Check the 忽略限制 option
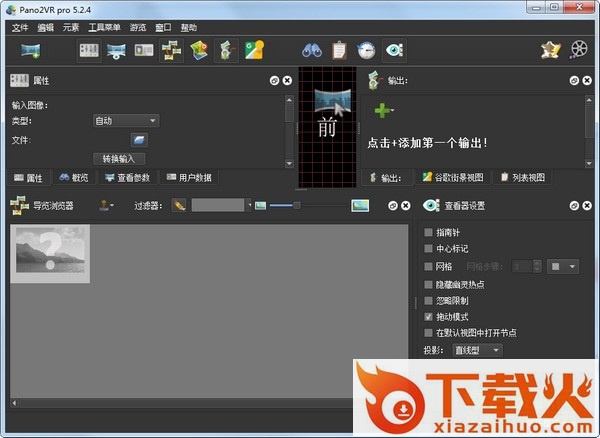 pyautogui.click(x=428, y=301)
